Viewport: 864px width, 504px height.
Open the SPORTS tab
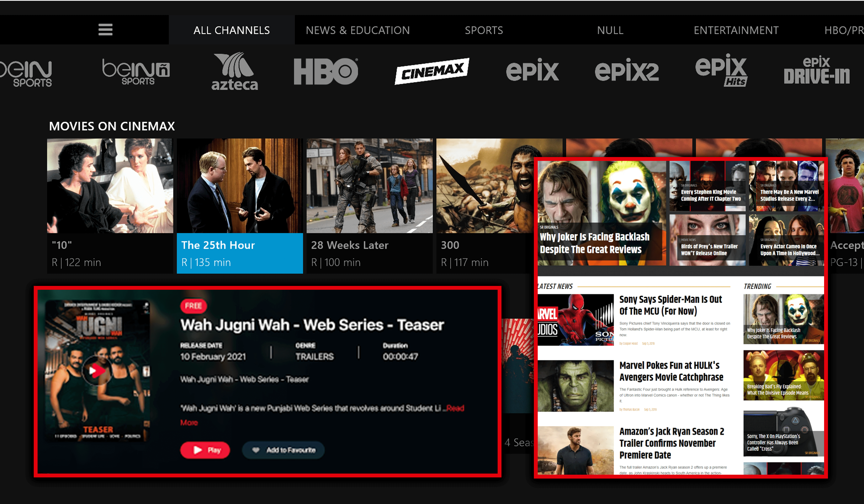pyautogui.click(x=484, y=30)
